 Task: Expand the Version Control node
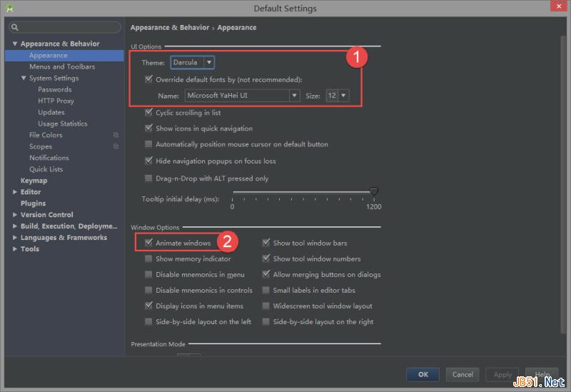click(x=15, y=215)
